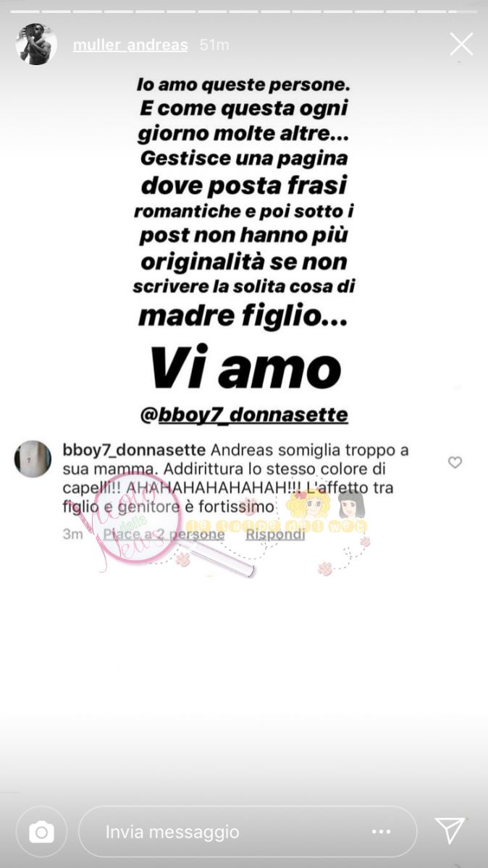488x868 pixels.
Task: Click the 3m comment timestamp
Action: point(72,535)
